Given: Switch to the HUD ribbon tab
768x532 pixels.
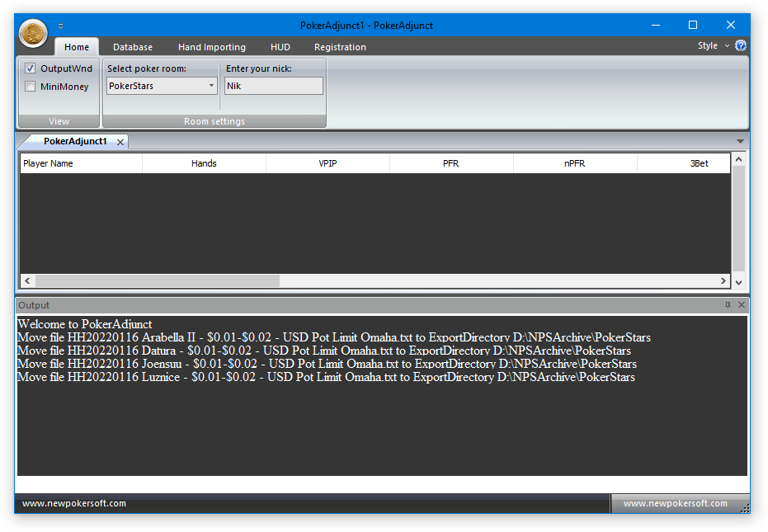Looking at the screenshot, I should (x=280, y=47).
